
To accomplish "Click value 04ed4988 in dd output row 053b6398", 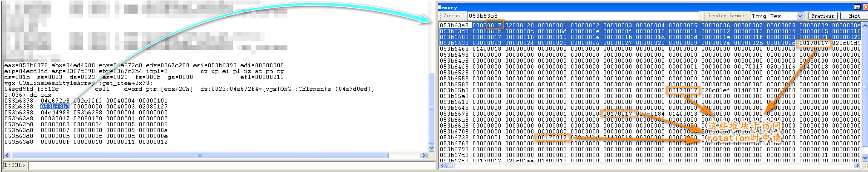I will tap(55, 113).
